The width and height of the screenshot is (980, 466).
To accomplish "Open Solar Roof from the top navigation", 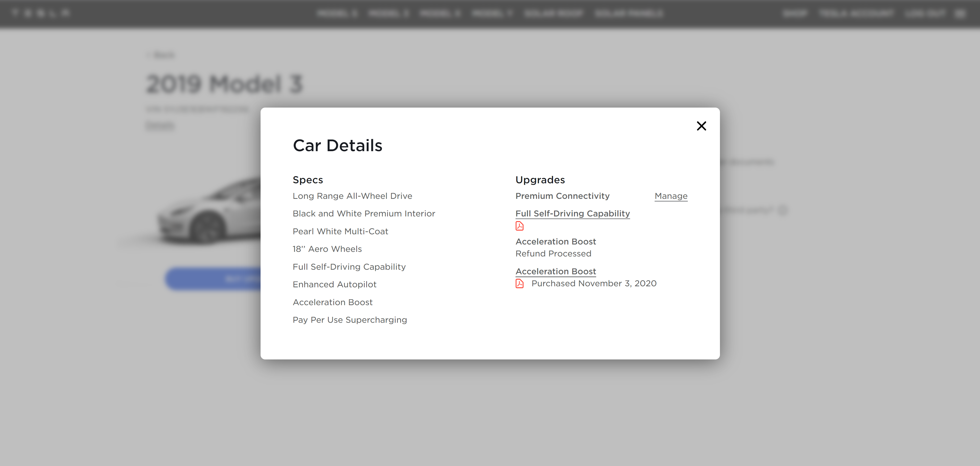I will coord(554,14).
